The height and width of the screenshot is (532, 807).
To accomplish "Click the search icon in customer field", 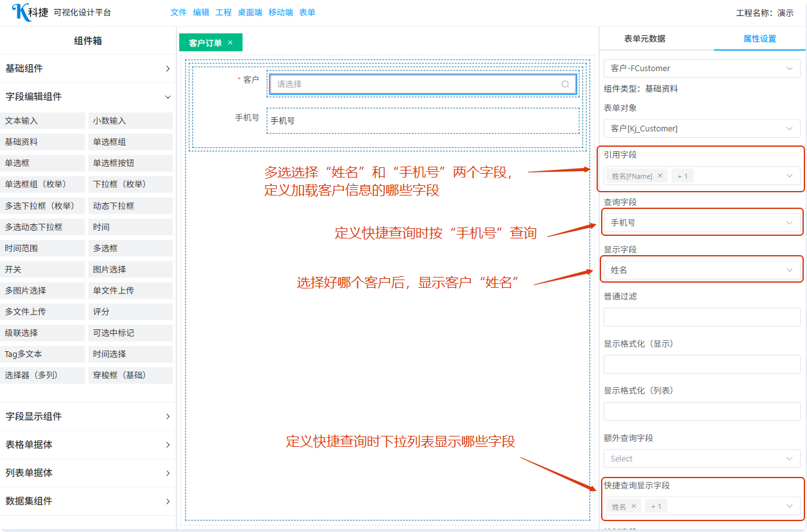I will [565, 84].
